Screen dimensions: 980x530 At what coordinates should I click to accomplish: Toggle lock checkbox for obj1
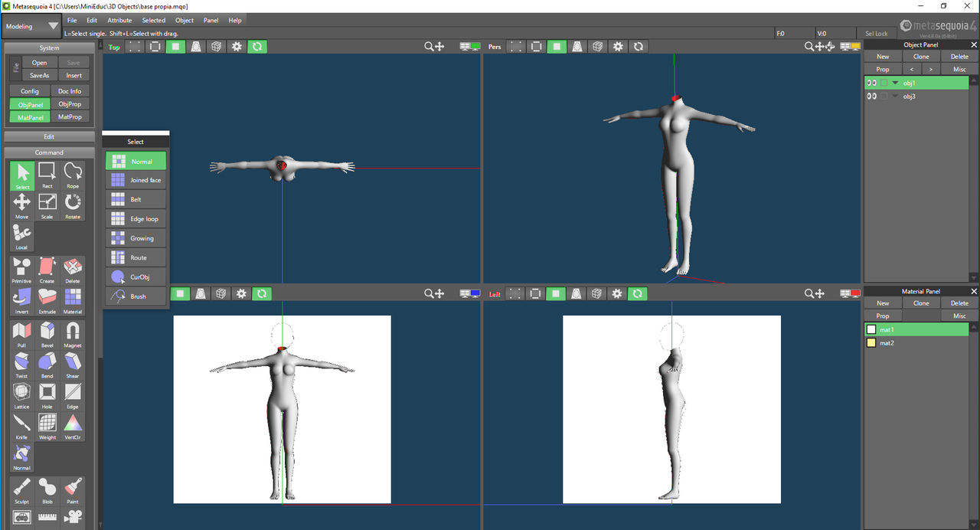coord(884,83)
